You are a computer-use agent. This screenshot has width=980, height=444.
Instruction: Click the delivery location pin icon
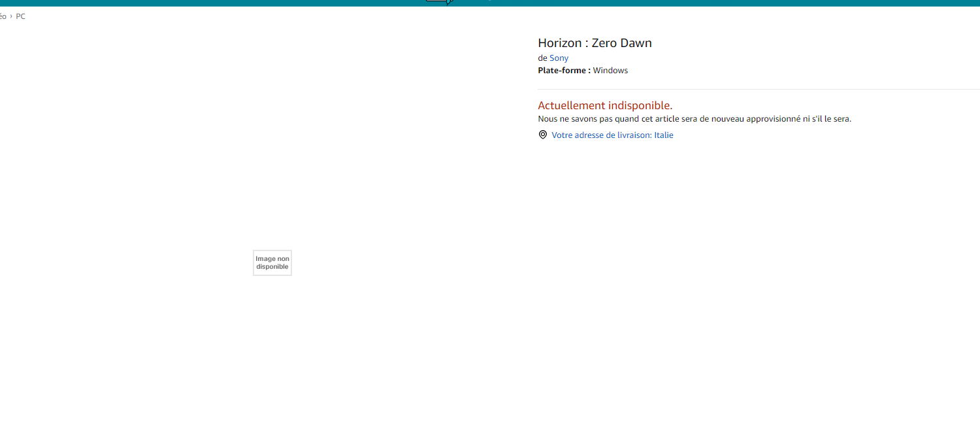click(x=542, y=135)
